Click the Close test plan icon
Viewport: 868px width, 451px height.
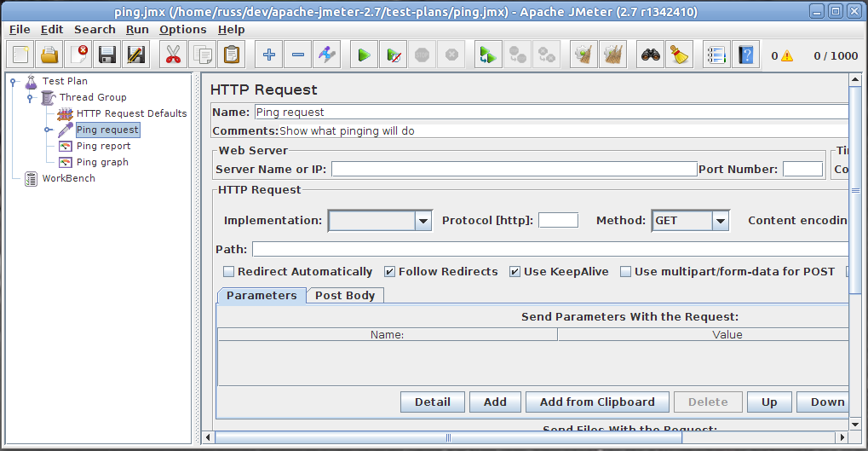click(78, 55)
